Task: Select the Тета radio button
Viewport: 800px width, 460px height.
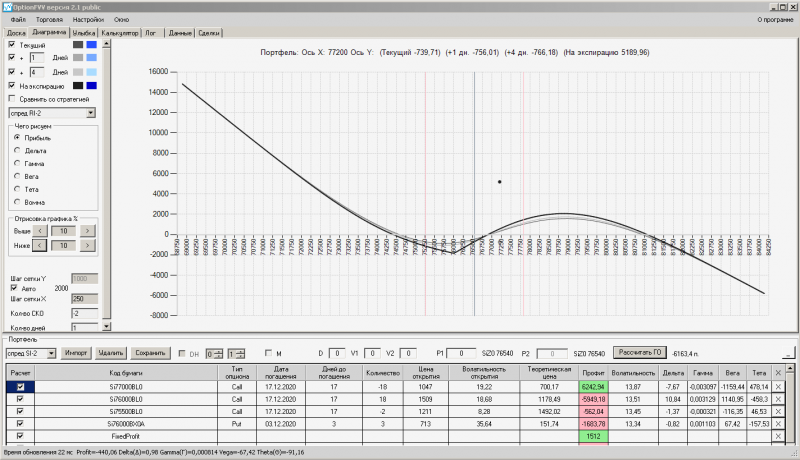Action: click(x=17, y=189)
